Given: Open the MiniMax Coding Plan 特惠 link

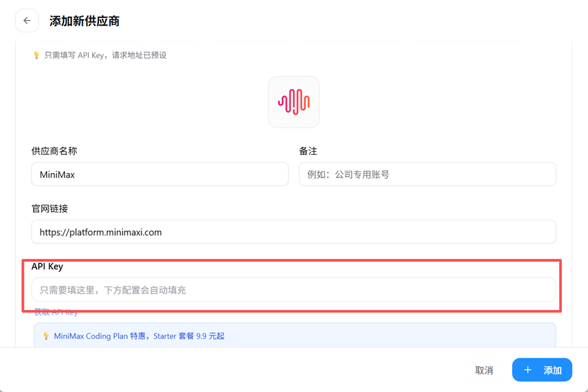Looking at the screenshot, I should [x=139, y=336].
